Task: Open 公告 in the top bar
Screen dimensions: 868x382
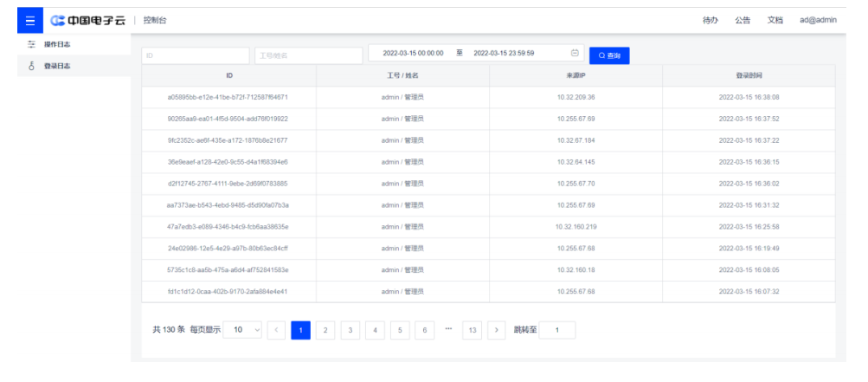Action: tap(742, 20)
